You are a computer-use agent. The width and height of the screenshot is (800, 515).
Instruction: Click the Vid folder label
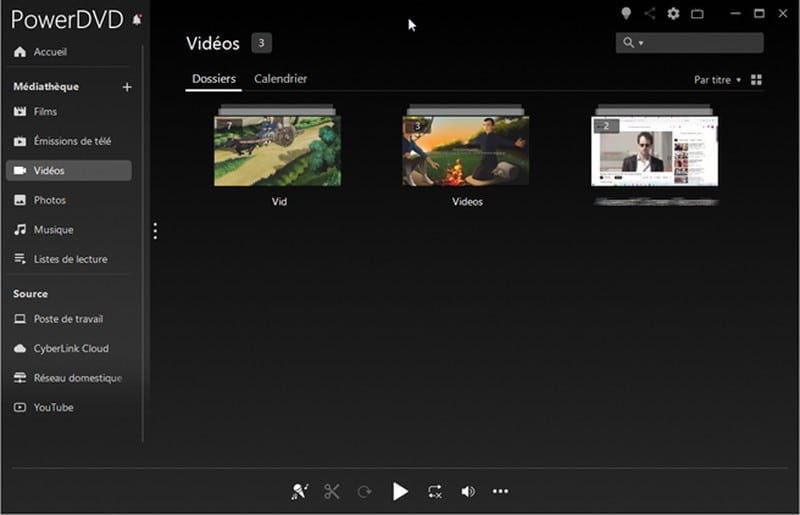pos(279,202)
